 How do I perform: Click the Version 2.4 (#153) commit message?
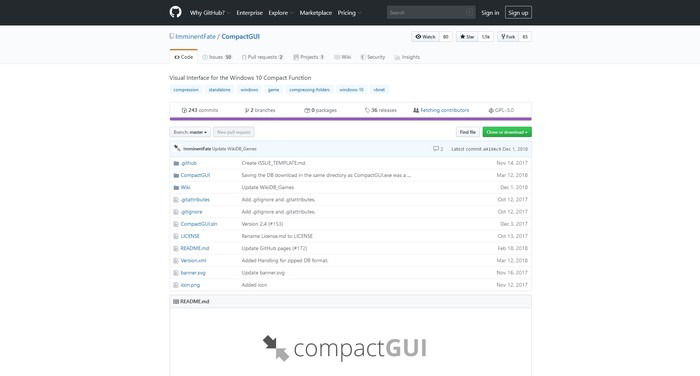262,224
